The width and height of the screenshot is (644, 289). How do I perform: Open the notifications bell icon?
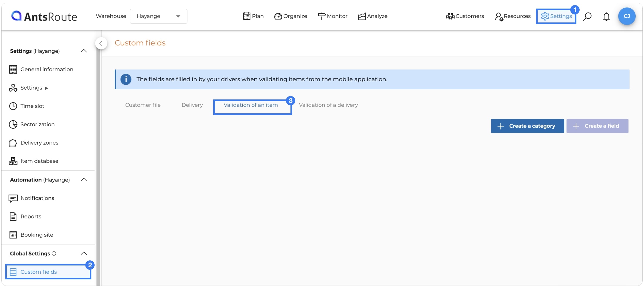pos(606,17)
